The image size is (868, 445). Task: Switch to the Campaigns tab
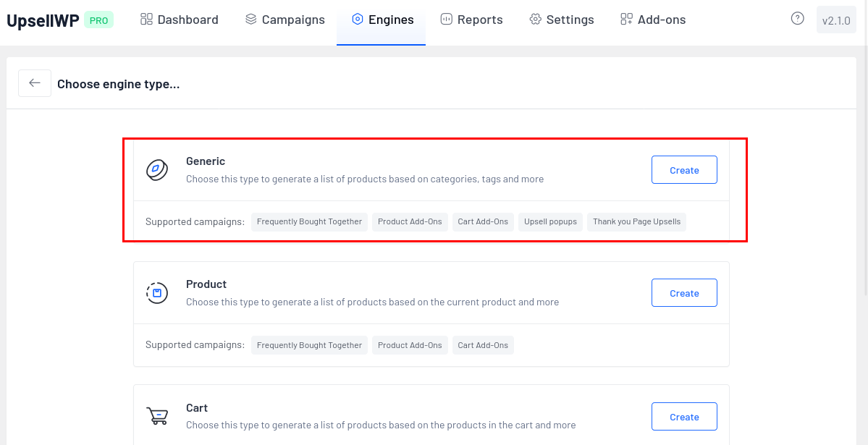tap(285, 20)
